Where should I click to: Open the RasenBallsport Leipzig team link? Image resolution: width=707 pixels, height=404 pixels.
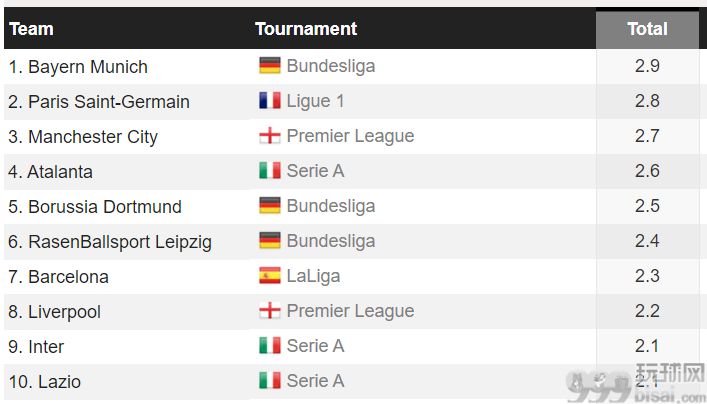tap(120, 242)
